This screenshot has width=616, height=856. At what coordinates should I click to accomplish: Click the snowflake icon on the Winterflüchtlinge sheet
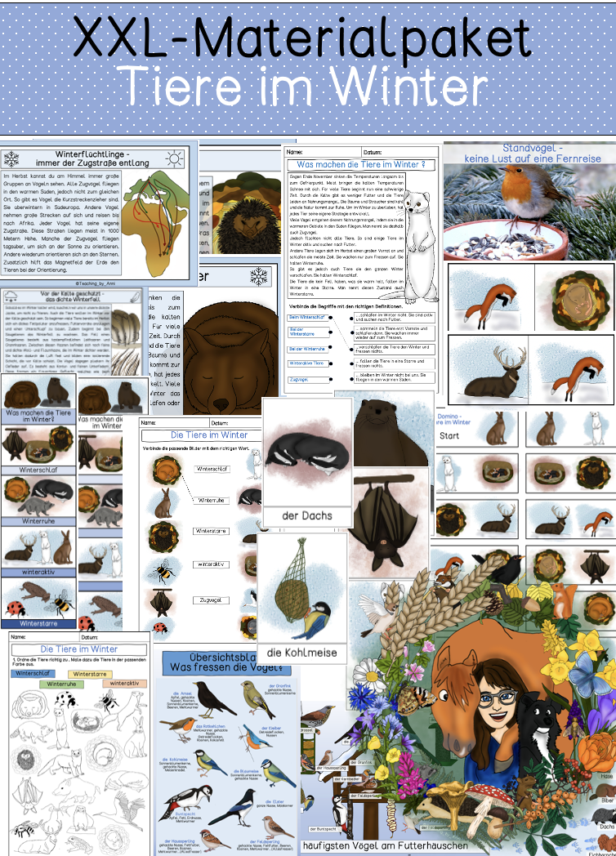[x=11, y=158]
